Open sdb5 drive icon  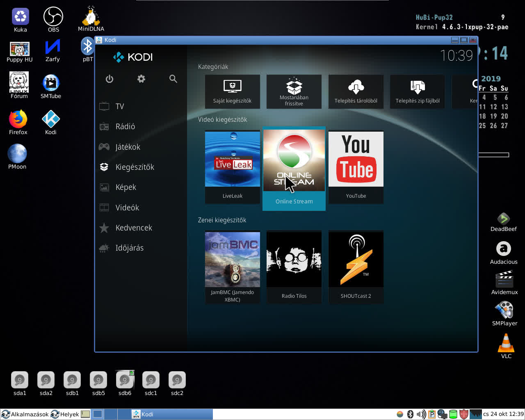[98, 383]
